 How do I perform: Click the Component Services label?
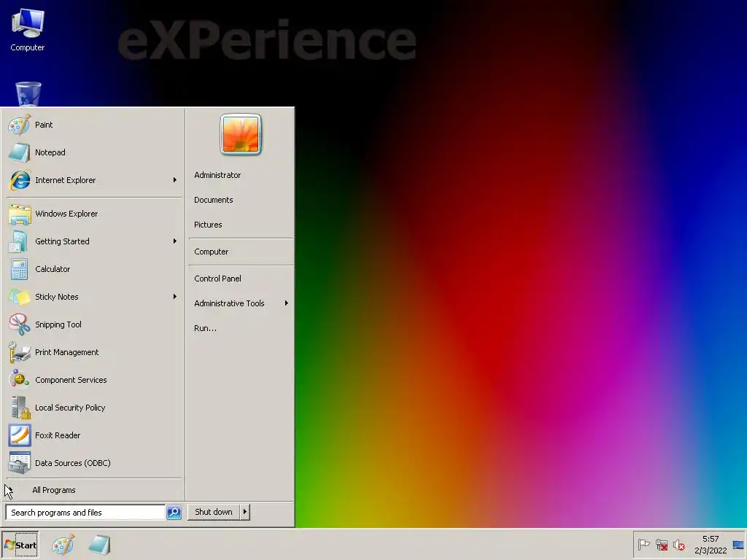click(x=71, y=380)
